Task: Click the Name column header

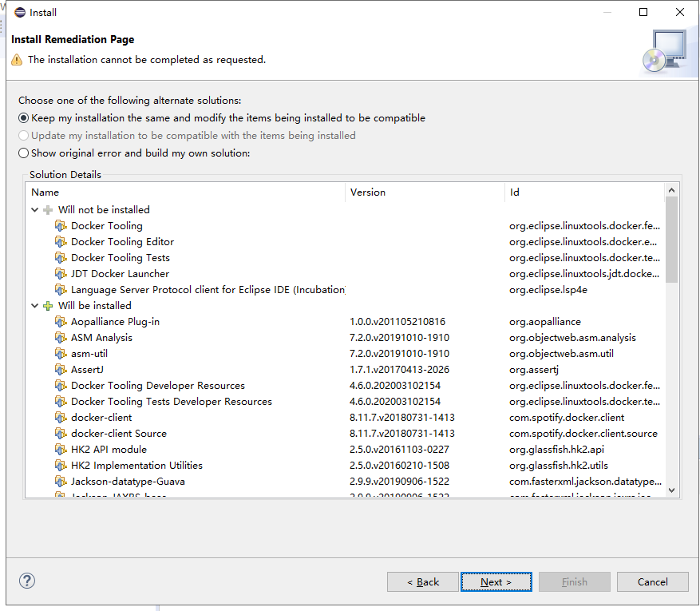Action: coord(185,192)
